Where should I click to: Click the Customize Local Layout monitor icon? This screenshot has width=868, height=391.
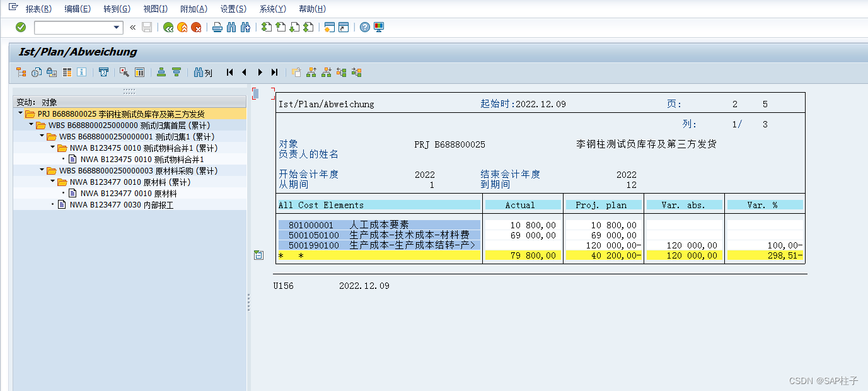(x=379, y=27)
